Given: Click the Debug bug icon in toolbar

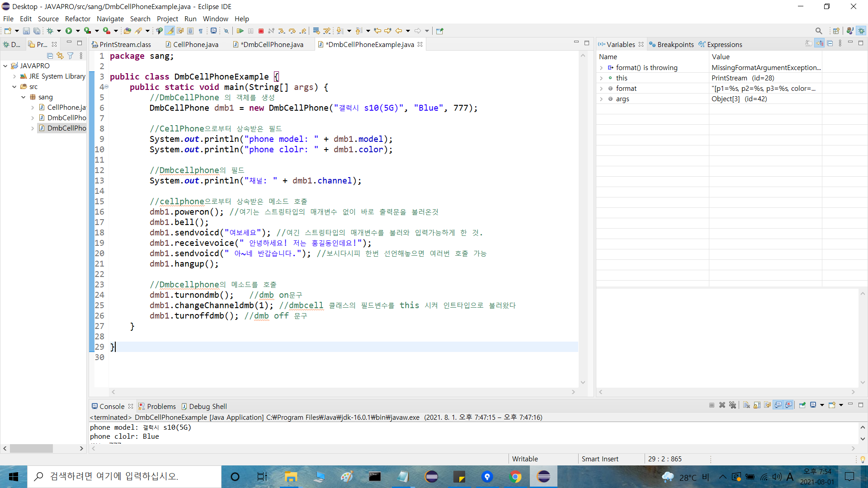Looking at the screenshot, I should coord(50,31).
